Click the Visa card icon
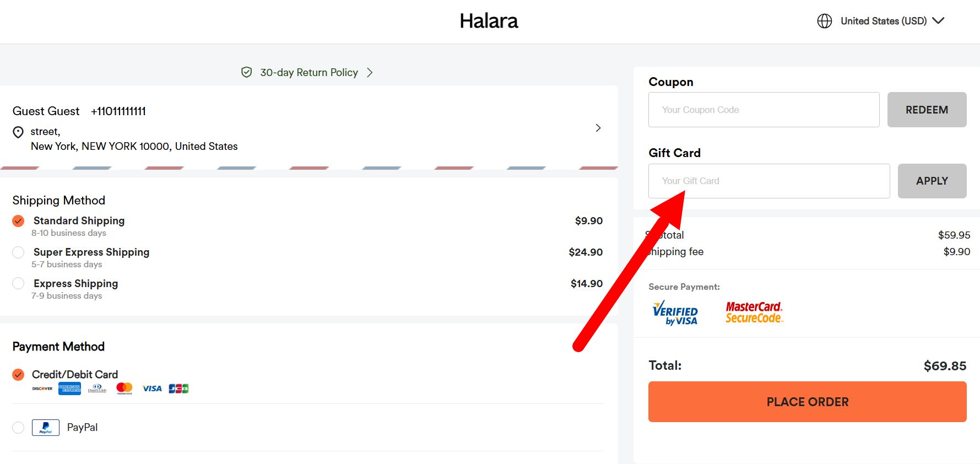The image size is (980, 464). 151,389
